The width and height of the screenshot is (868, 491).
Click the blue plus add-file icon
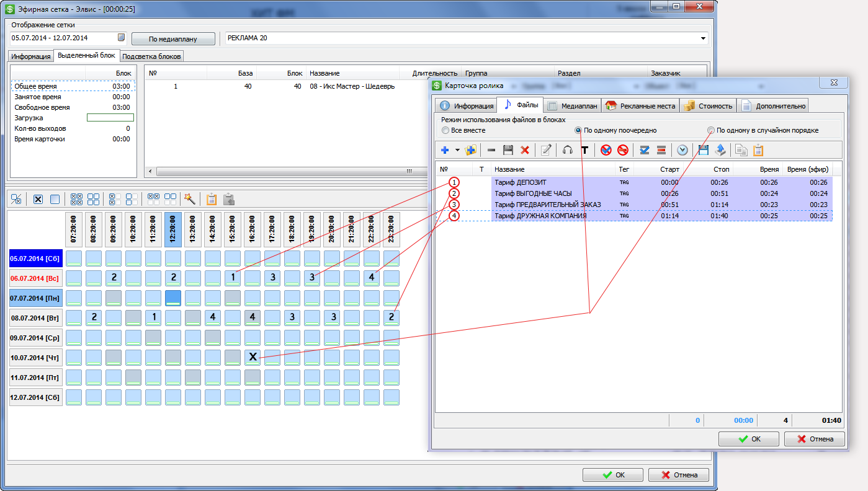coord(444,150)
